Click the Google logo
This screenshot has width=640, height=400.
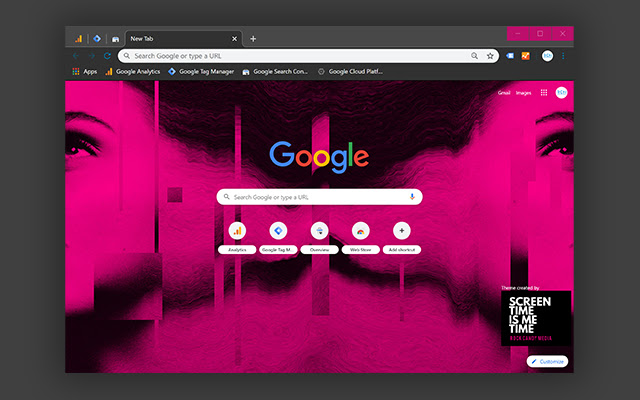click(x=319, y=157)
